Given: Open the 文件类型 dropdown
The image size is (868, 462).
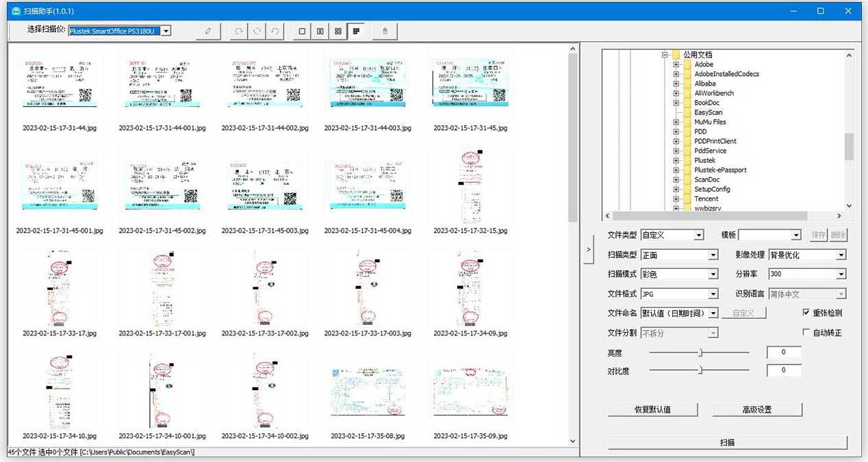Looking at the screenshot, I should (672, 235).
